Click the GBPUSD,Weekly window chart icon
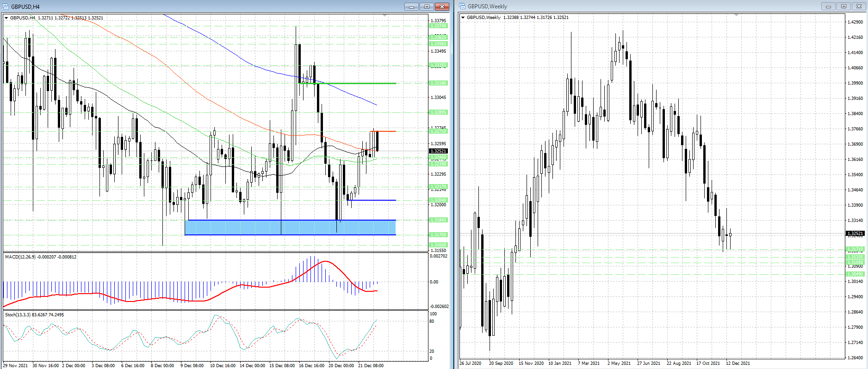Screen dimensions: 868x369 tap(462, 6)
